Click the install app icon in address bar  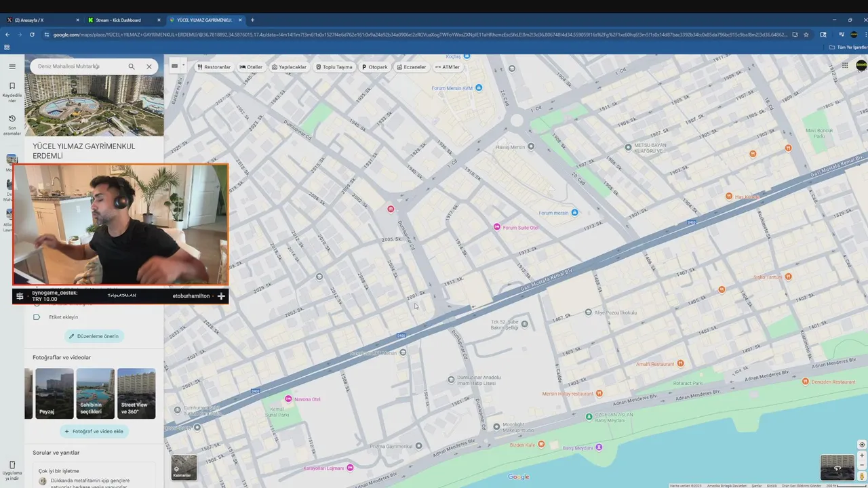click(x=795, y=35)
